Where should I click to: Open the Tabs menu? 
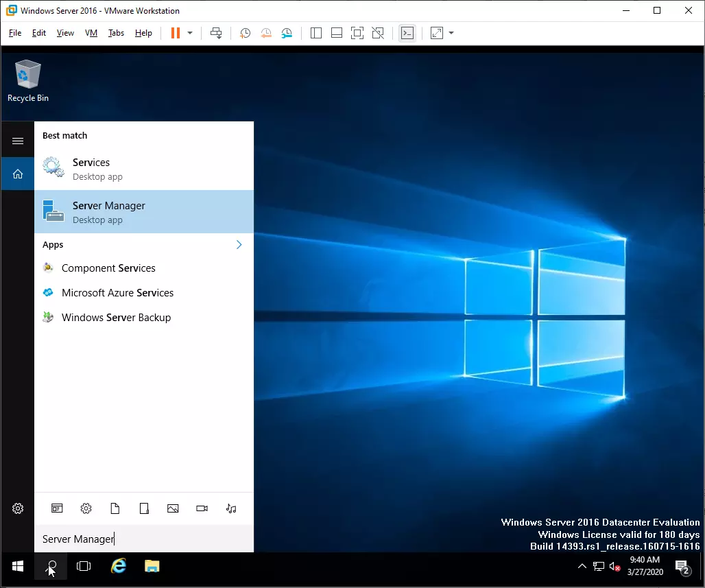[116, 33]
